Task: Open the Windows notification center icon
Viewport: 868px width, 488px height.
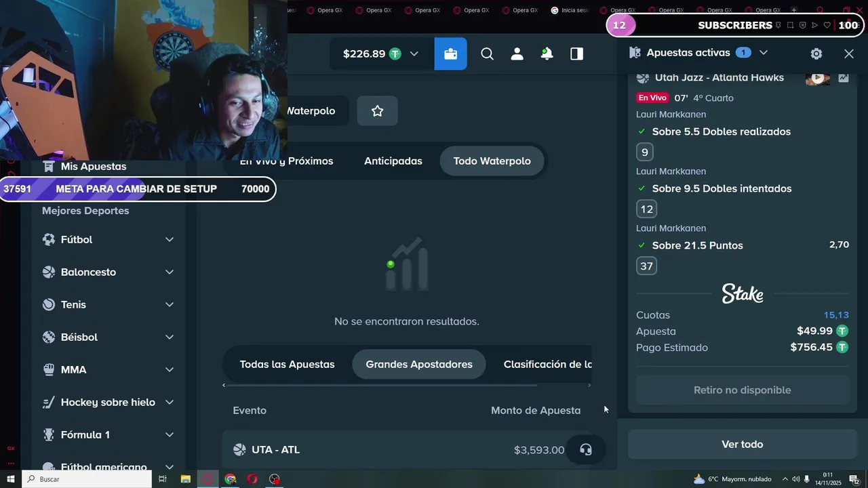Action: click(854, 479)
